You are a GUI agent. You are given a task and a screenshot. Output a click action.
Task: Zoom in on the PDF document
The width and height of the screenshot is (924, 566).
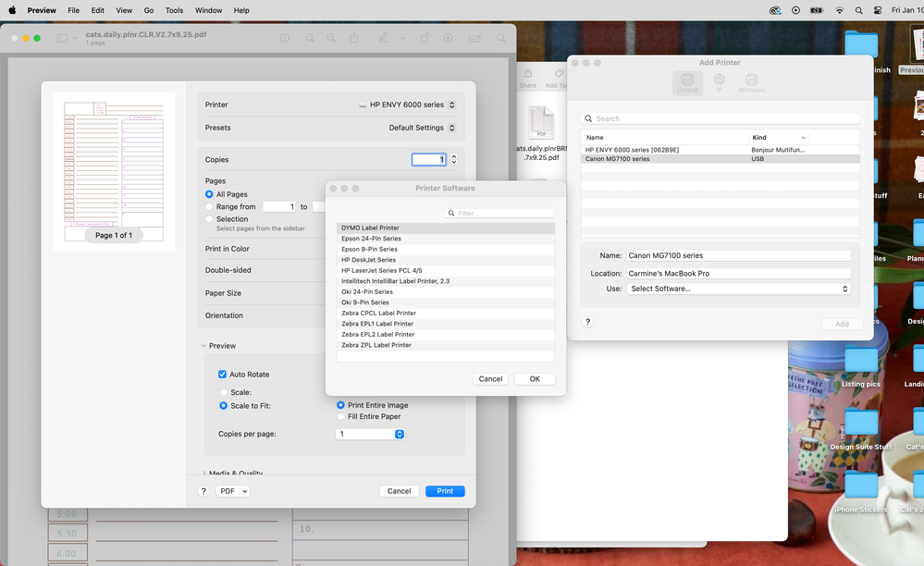point(330,38)
